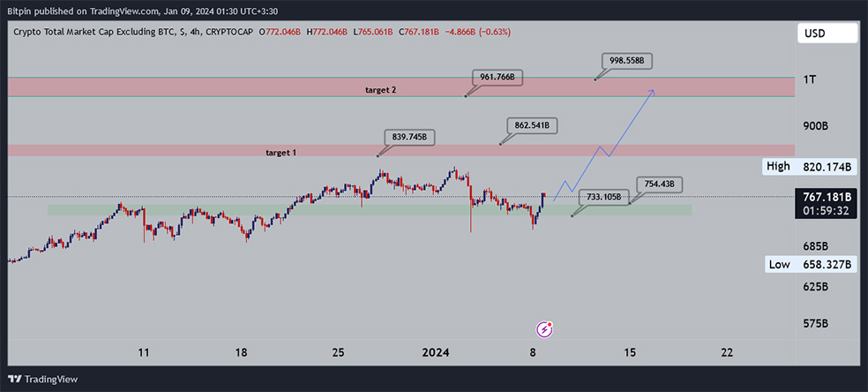Select the 961.766B price callout
Screen dimensions: 868x392
tap(498, 78)
